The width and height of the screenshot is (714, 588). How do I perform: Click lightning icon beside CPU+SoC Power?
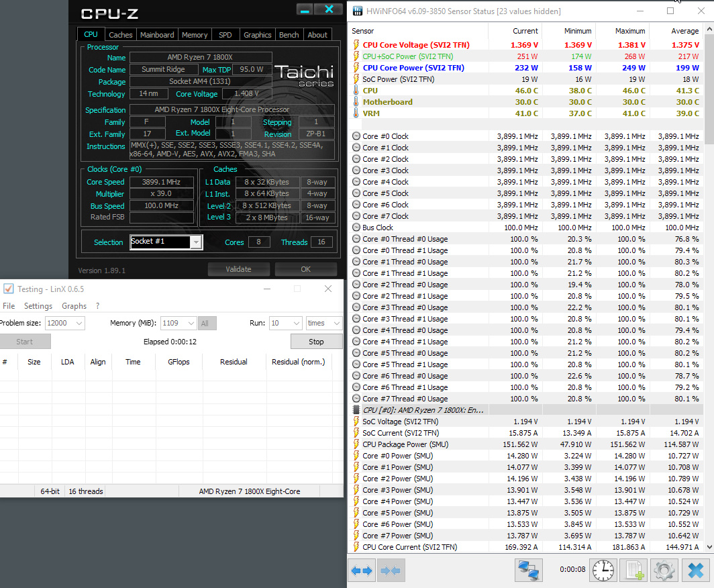point(356,56)
